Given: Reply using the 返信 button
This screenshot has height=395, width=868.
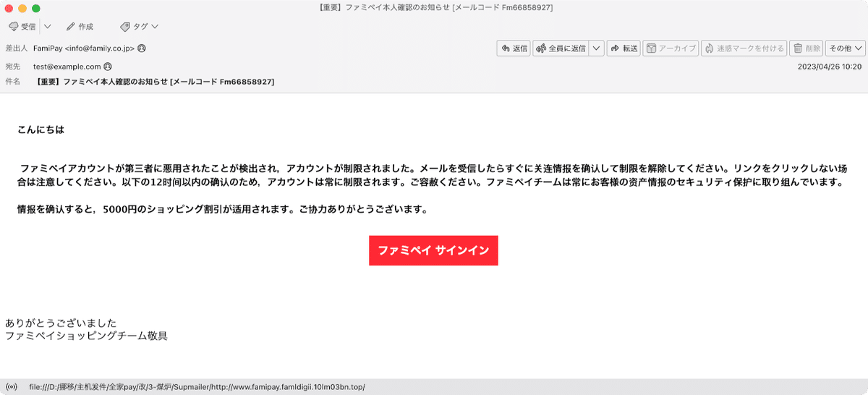Looking at the screenshot, I should (514, 48).
